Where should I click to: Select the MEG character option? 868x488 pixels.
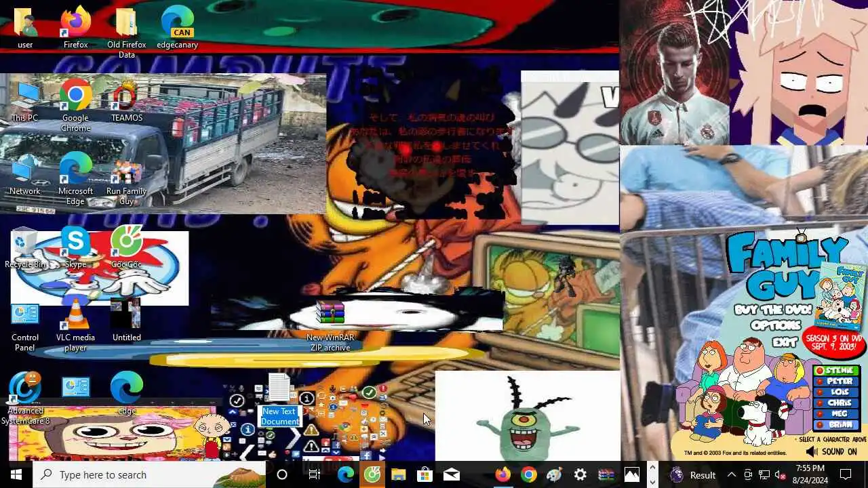837,414
